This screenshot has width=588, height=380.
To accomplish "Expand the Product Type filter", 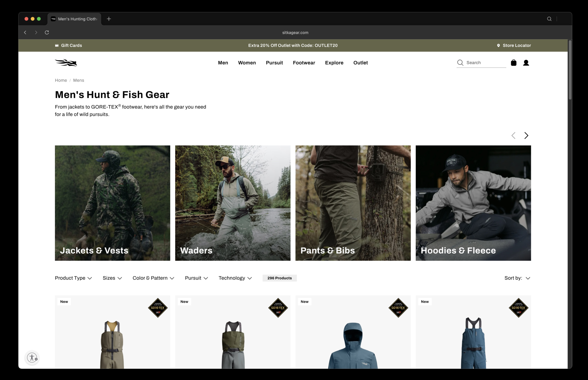I will pyautogui.click(x=73, y=278).
